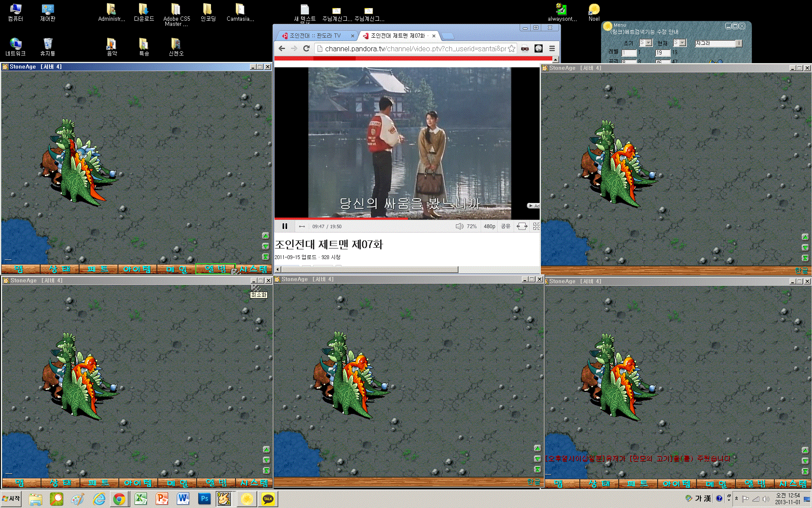
Task: Click the taskbar clock showing 12:54
Action: [787, 499]
